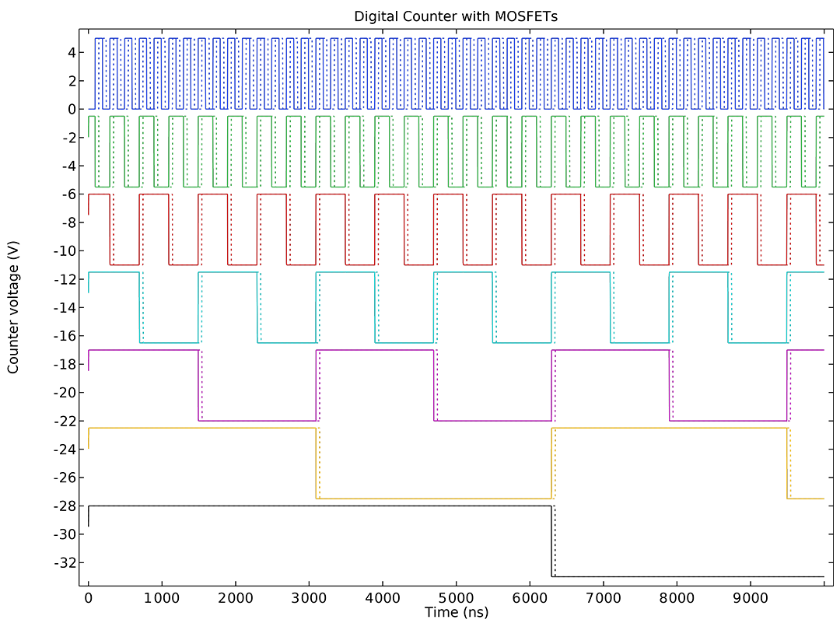Click the 0 tick label on time axis
This screenshot has width=840, height=630.
click(88, 599)
